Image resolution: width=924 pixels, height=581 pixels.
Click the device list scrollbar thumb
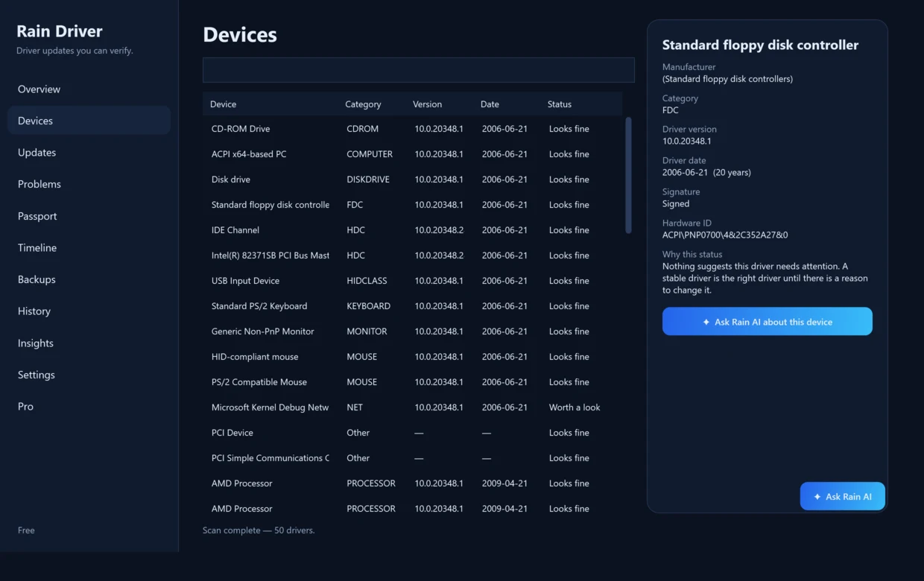click(628, 175)
